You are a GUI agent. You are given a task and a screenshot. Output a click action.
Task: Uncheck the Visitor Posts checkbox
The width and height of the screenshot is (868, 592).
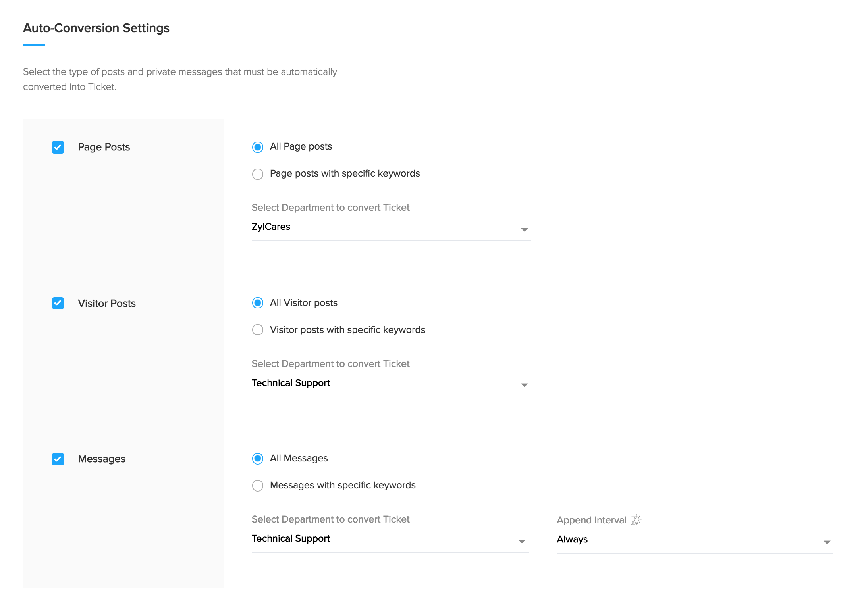click(58, 303)
